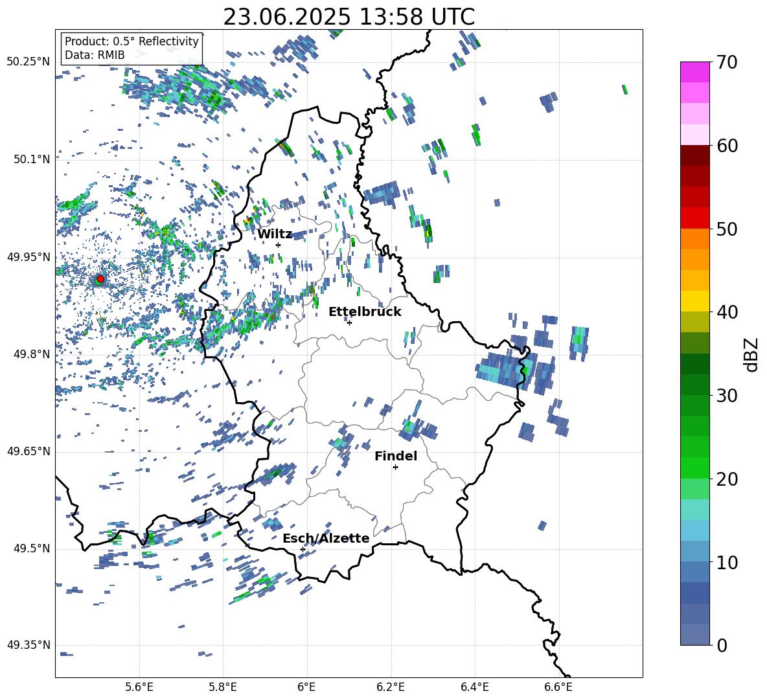The height and width of the screenshot is (700, 767).
Task: Click the 5.6°E longitude tick label
Action: [x=139, y=687]
